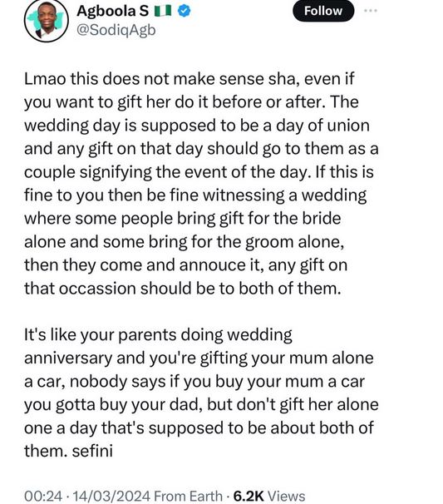
Task: Open Agboola S profile picture
Action: [x=47, y=20]
